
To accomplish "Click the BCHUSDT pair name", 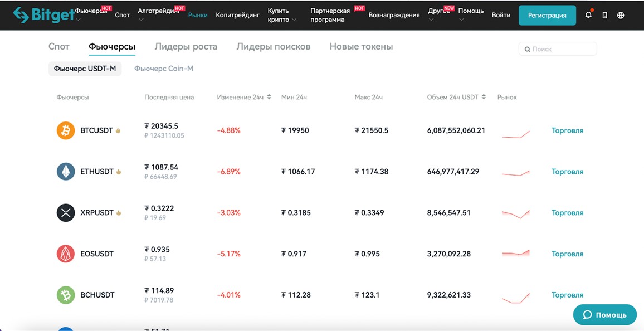I will pyautogui.click(x=97, y=295).
